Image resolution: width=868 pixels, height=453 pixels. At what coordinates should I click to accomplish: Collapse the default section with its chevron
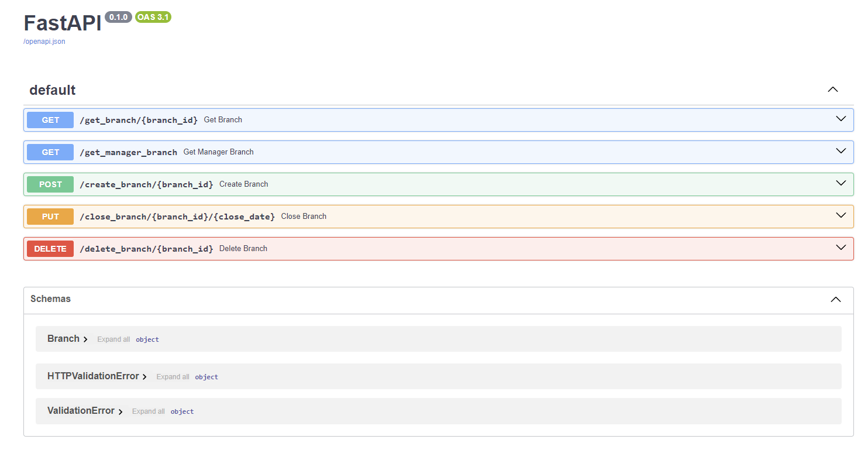point(833,90)
